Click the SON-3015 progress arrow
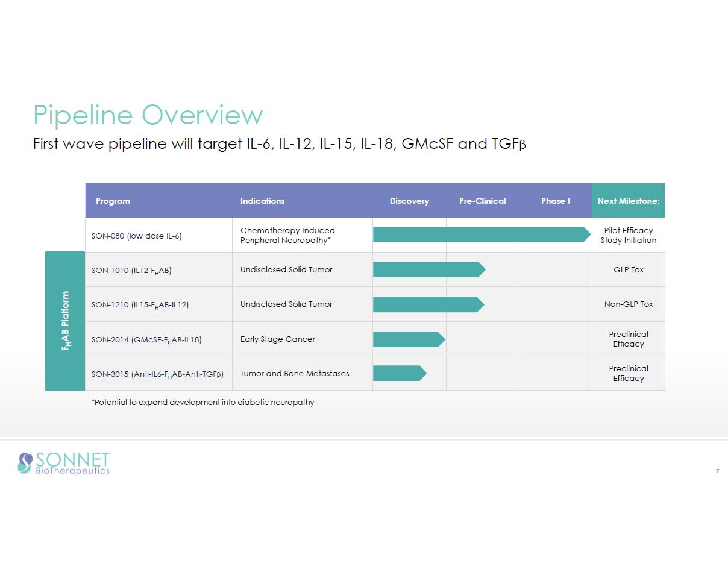Viewport: 728px width, 563px height. point(399,374)
